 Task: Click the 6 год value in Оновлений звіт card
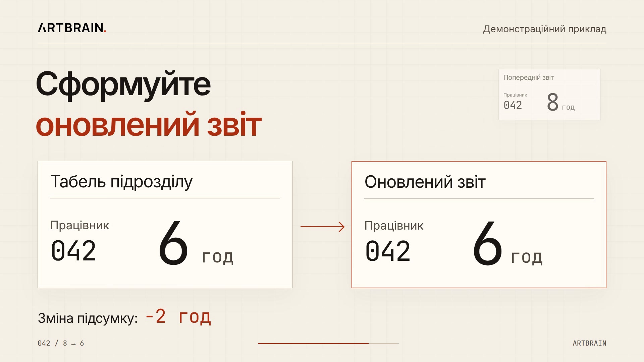[507, 244]
